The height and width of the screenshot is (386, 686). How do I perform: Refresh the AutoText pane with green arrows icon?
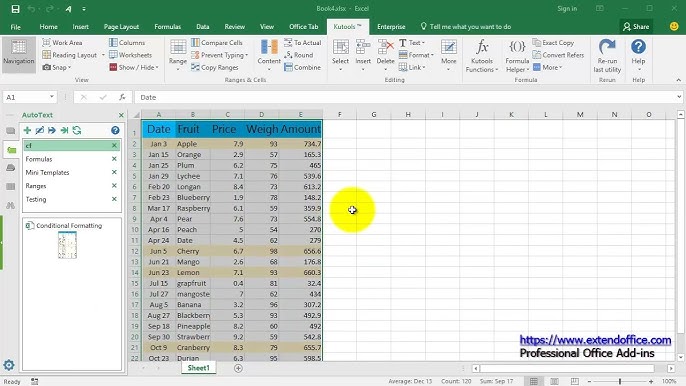pos(77,130)
